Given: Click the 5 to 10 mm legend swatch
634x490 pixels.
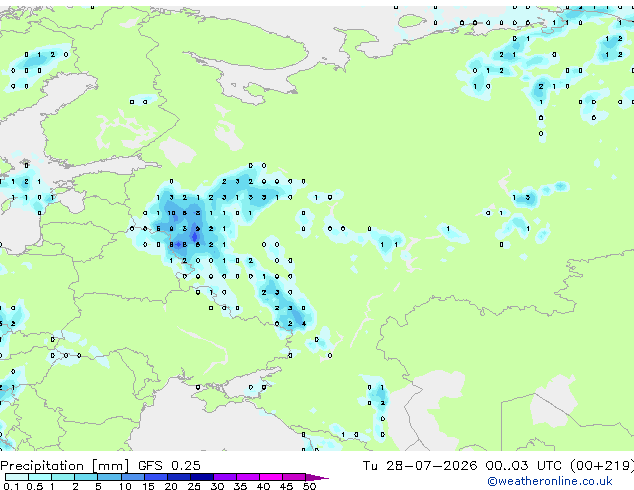Looking at the screenshot, I should coord(110,477).
